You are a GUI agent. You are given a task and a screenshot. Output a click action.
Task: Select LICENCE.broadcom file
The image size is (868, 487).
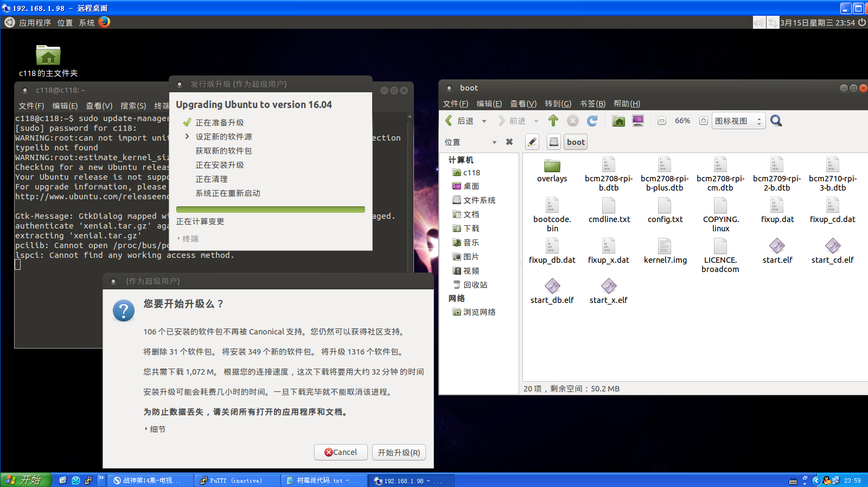[720, 256]
